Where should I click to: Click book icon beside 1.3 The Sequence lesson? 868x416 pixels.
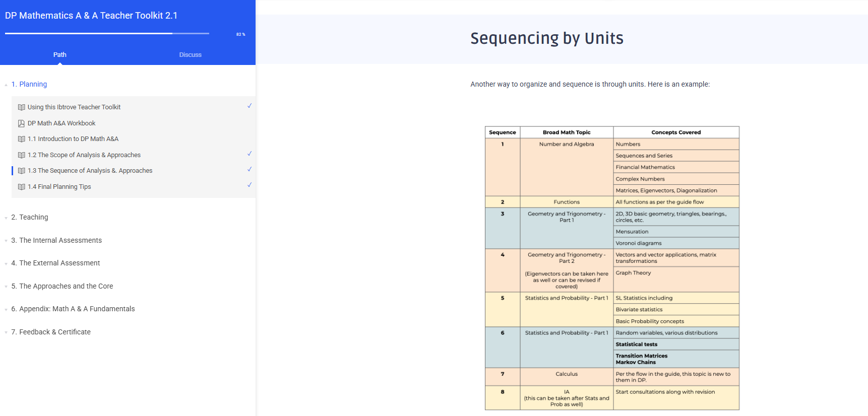click(x=21, y=171)
